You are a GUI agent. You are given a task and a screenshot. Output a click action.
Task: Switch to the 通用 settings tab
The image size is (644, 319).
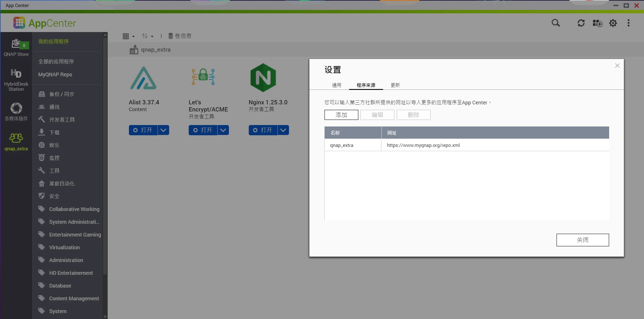pyautogui.click(x=337, y=85)
